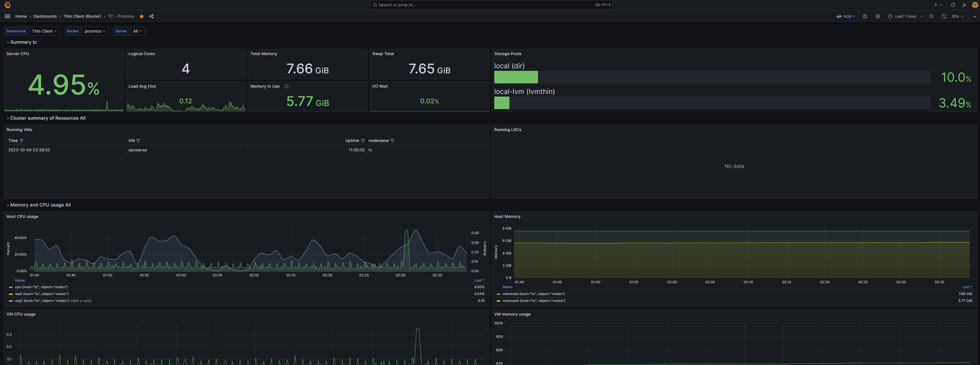Image resolution: width=980 pixels, height=365 pixels.
Task: Collapse the Summary tc row
Action: tap(23, 42)
